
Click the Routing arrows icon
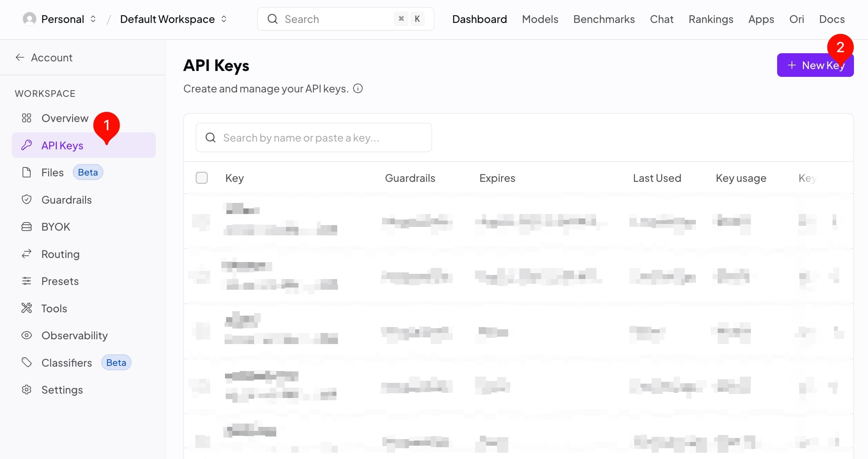[x=27, y=254]
